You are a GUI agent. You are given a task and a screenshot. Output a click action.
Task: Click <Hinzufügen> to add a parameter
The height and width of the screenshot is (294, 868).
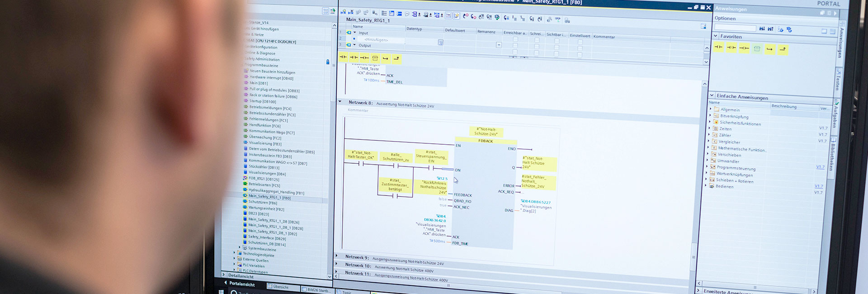(x=376, y=40)
